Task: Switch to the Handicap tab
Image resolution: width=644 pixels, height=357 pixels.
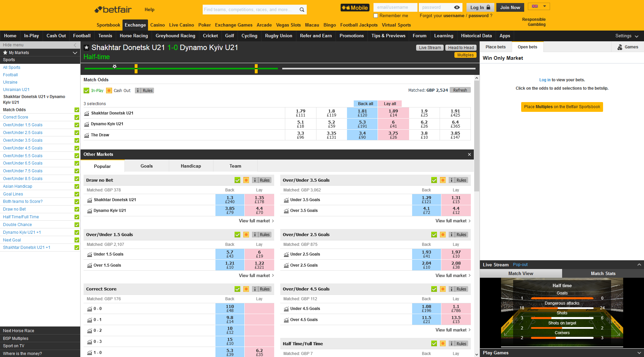Action: [x=191, y=166]
